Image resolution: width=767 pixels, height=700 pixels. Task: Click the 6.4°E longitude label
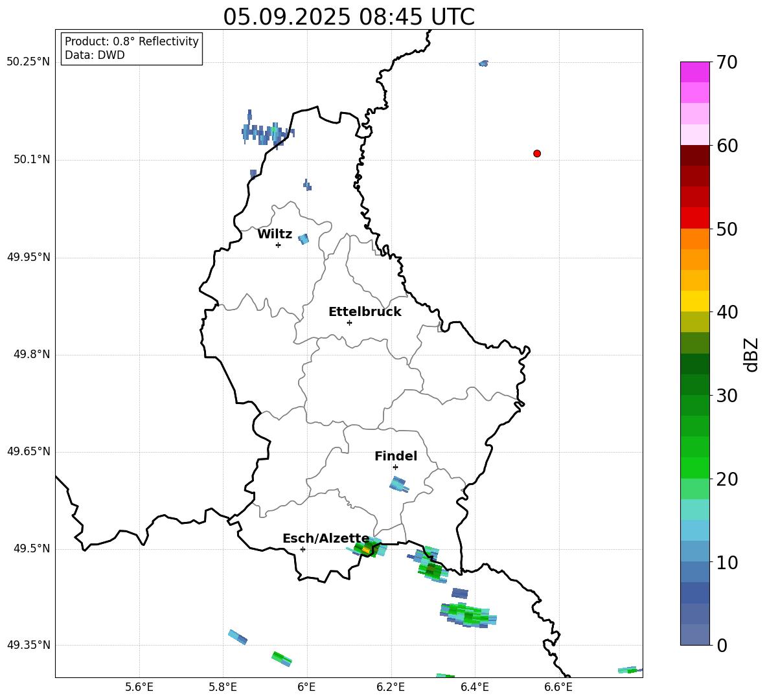[474, 687]
